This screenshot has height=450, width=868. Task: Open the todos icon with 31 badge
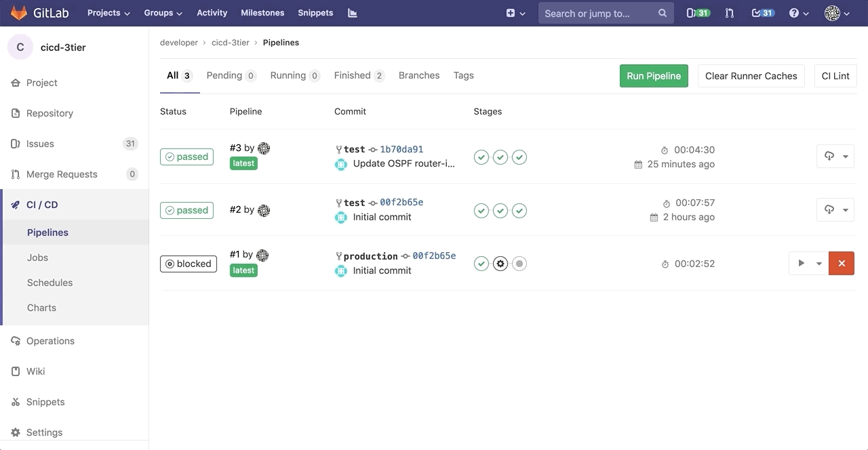pyautogui.click(x=763, y=13)
